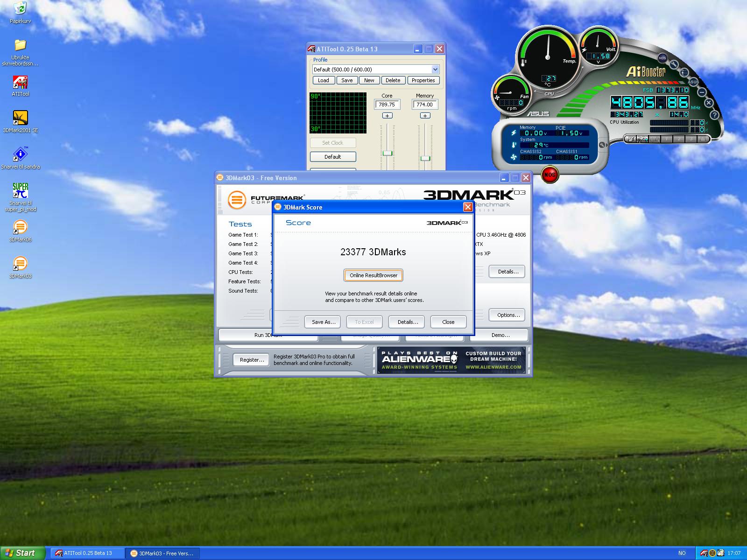Click the AiBooster save floppy toolbar icon
The height and width of the screenshot is (560, 747).
coord(703,139)
